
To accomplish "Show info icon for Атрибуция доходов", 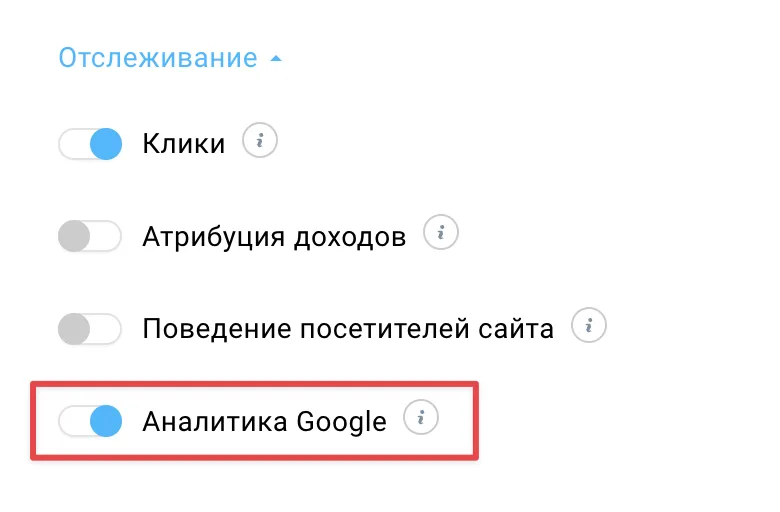I will coord(441,232).
